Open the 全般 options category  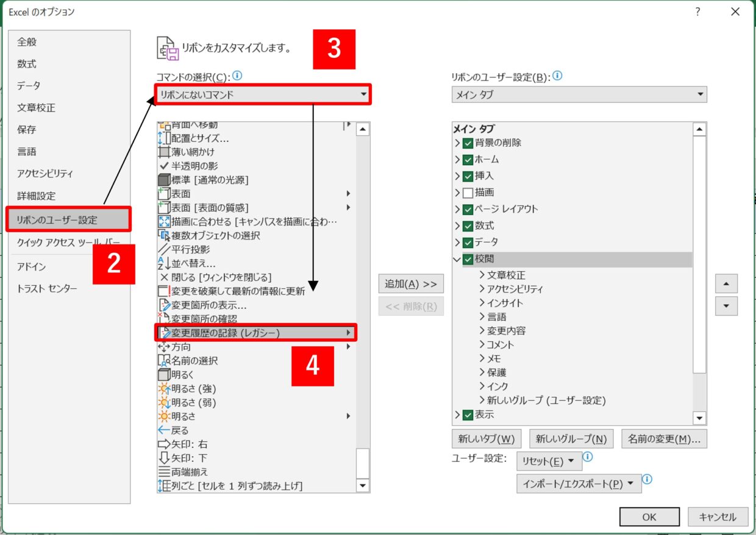tap(70, 42)
